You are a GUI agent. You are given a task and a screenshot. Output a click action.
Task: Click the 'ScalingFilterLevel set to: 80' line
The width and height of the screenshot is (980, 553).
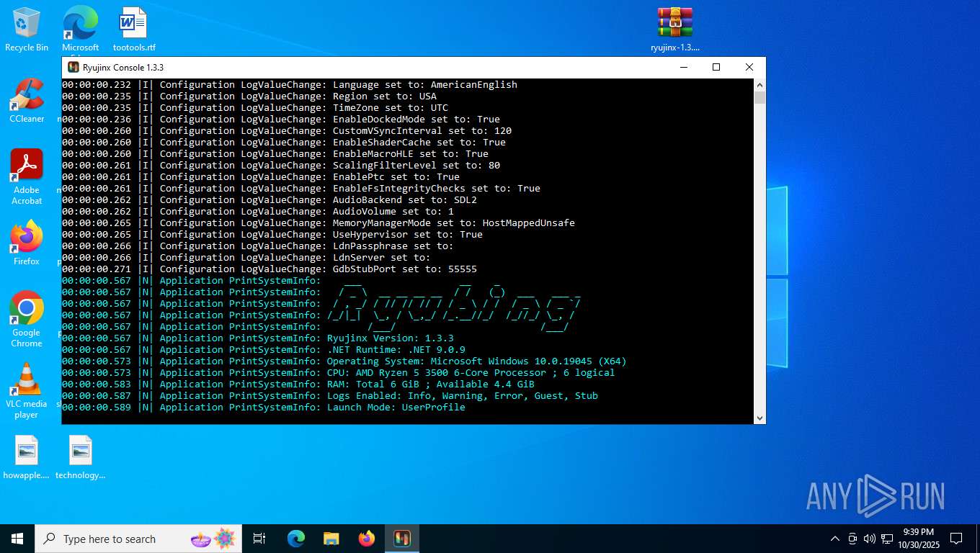pos(281,166)
